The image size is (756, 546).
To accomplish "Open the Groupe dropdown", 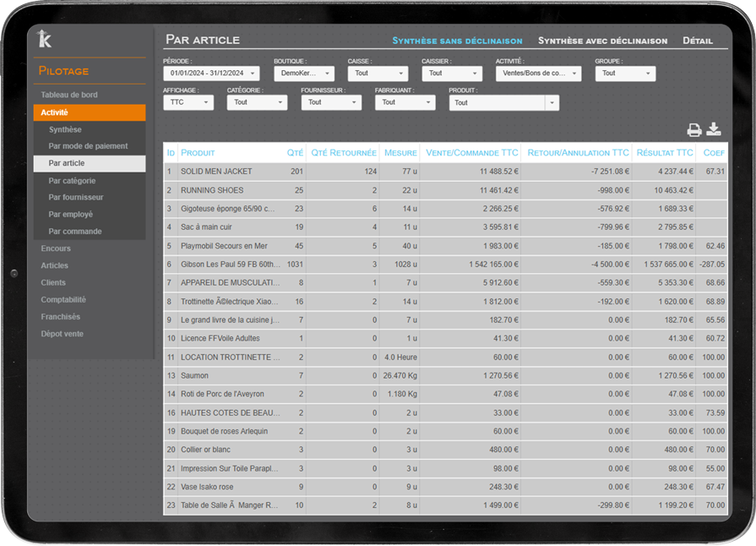I will 625,74.
